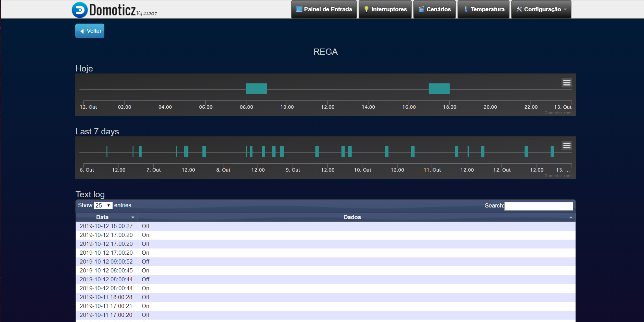Click the first log row dated 18:00:27
The width and height of the screenshot is (644, 322).
(106, 226)
